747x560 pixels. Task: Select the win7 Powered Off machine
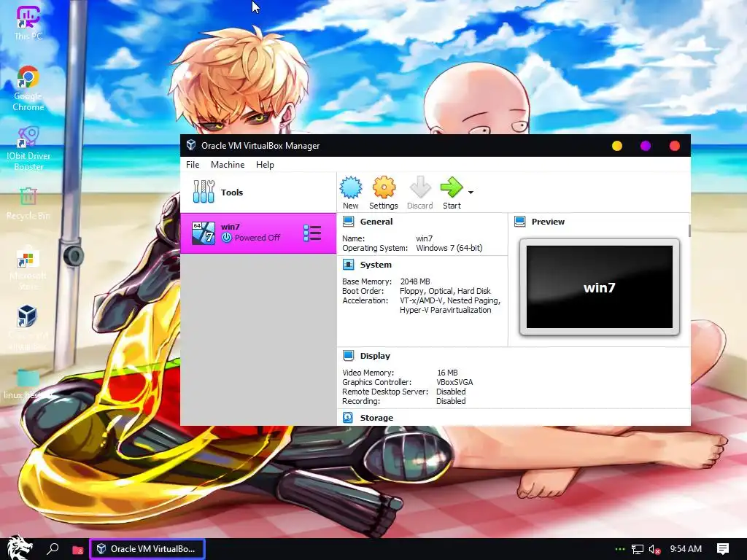click(258, 233)
